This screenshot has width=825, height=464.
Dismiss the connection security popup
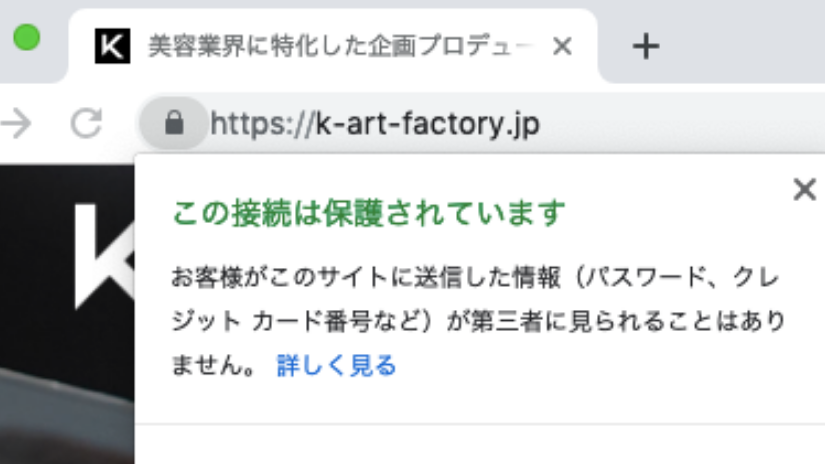[803, 190]
